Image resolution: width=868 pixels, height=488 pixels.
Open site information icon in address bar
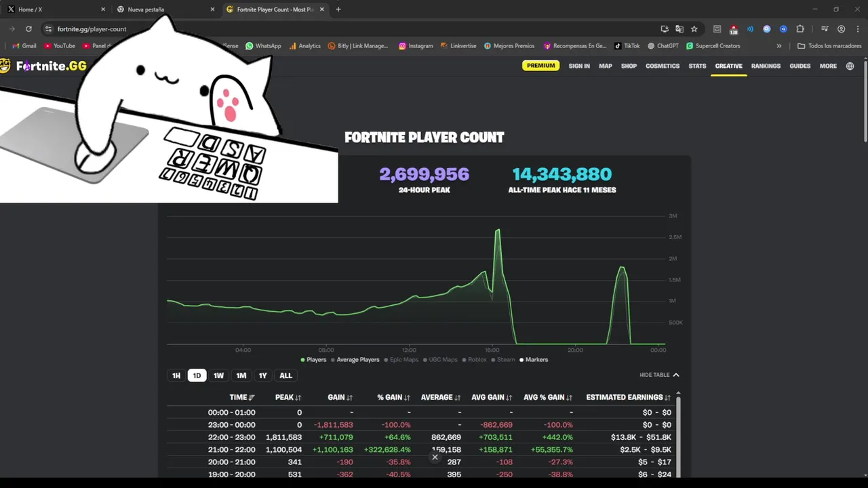47,29
